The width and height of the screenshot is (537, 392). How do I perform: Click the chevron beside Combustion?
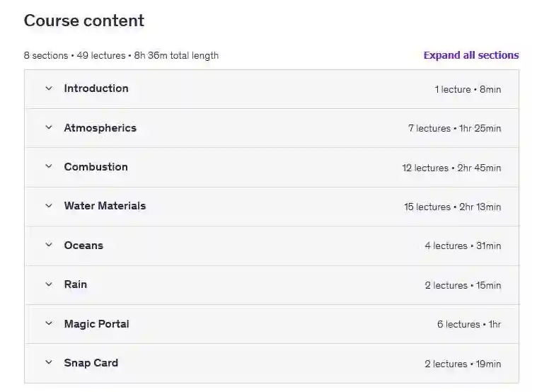[49, 167]
